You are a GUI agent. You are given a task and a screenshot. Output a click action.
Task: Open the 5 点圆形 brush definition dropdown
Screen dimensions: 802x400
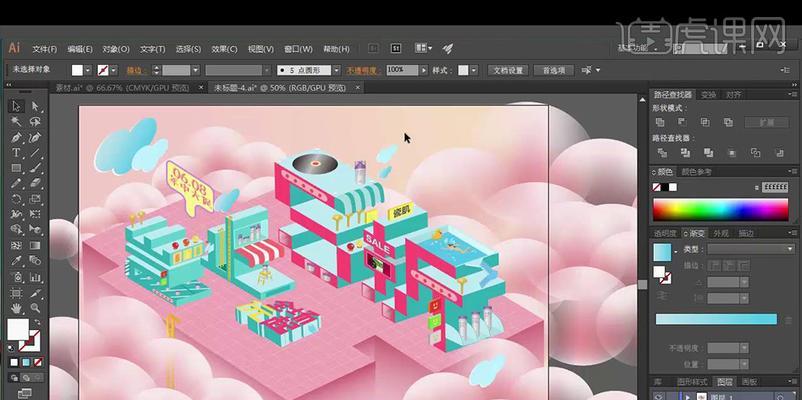[336, 70]
